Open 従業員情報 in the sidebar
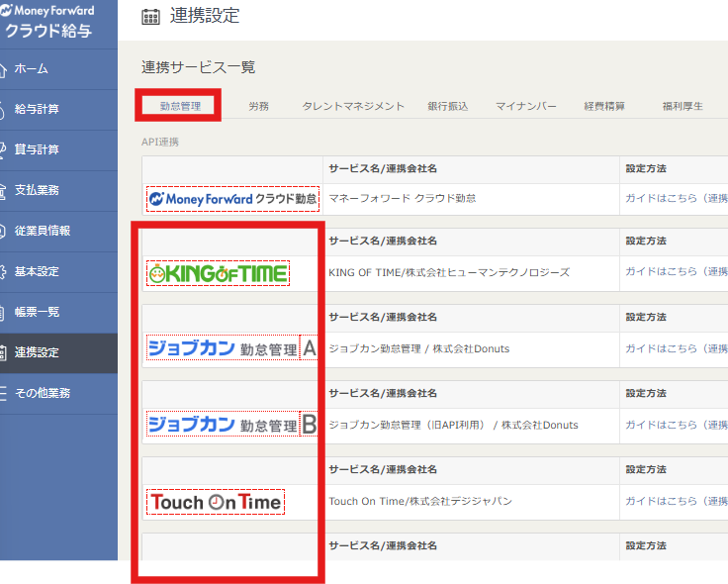This screenshot has height=584, width=728. coord(43,232)
